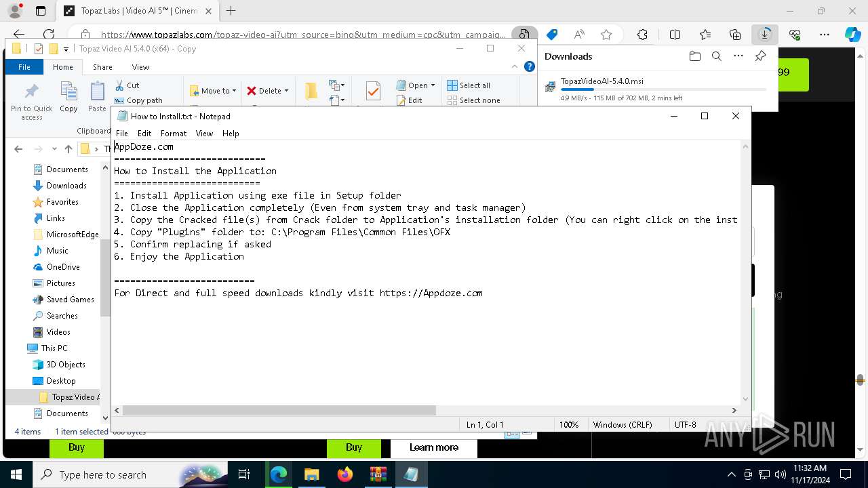868x488 pixels.
Task: Open Explorer quick access toolbar dropdown arrow
Action: tap(66, 49)
